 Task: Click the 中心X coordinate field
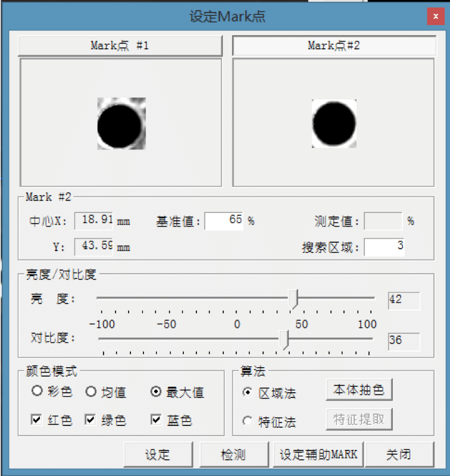[x=94, y=221]
